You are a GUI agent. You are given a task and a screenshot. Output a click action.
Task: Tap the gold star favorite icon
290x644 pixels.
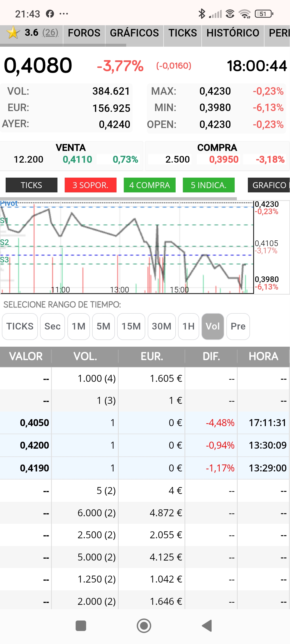(x=13, y=33)
